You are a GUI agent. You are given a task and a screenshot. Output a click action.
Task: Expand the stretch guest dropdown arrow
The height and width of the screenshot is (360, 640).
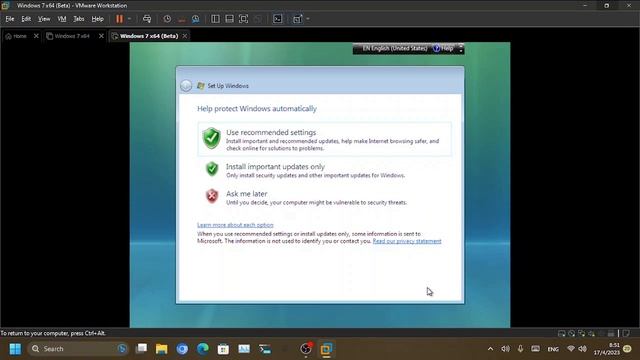click(x=308, y=19)
